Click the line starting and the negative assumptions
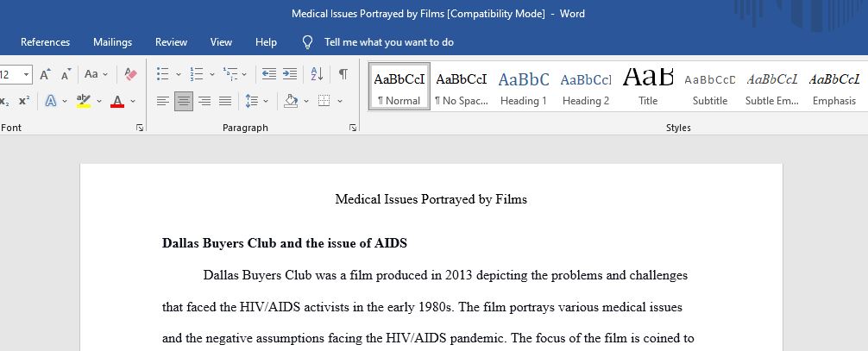Screen dimensions: 868x351 point(428,338)
